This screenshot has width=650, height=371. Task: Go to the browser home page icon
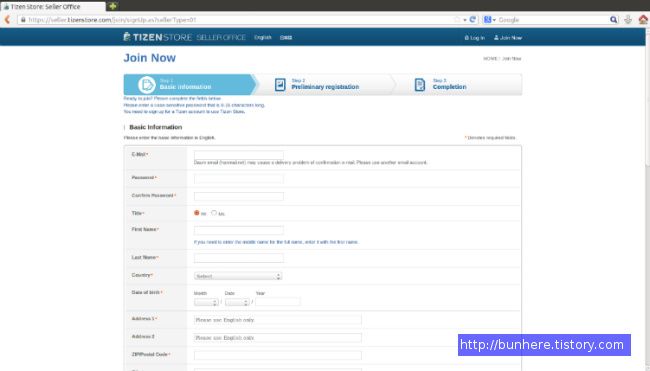643,19
